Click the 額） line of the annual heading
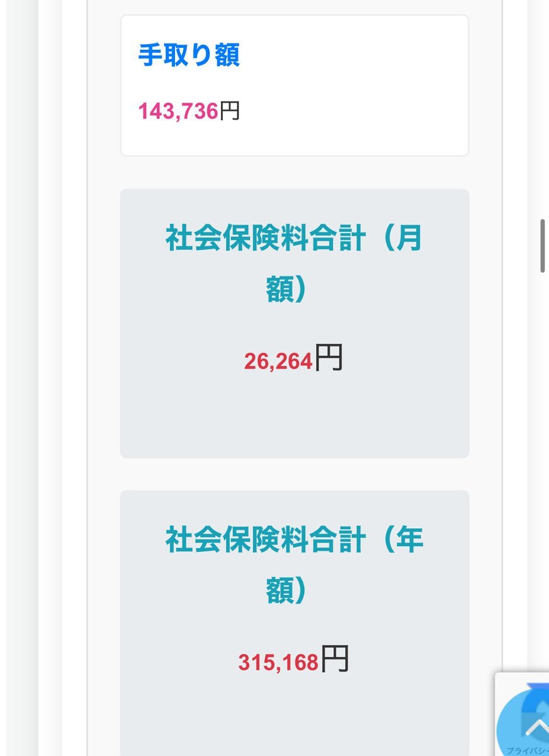Viewport: 549px width, 756px height. coord(286,592)
